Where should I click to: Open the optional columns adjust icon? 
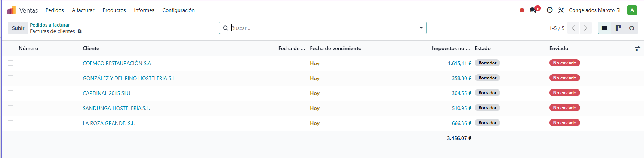click(x=637, y=49)
